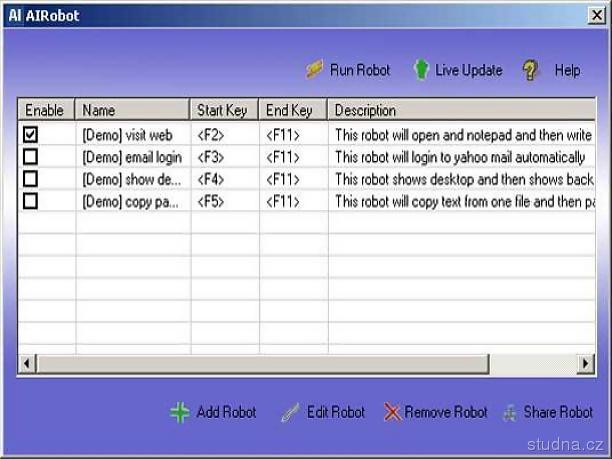Choose Share Robot label
The width and height of the screenshot is (612, 459).
click(x=558, y=412)
